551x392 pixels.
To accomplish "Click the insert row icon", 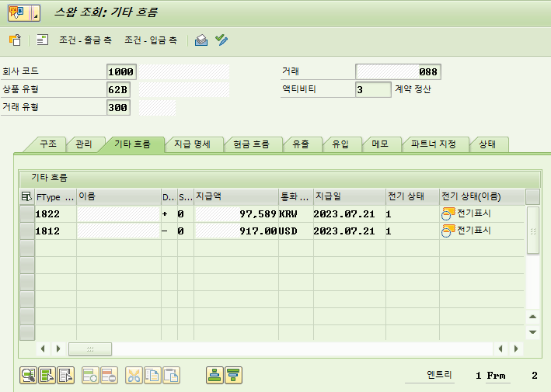I will tap(90, 376).
